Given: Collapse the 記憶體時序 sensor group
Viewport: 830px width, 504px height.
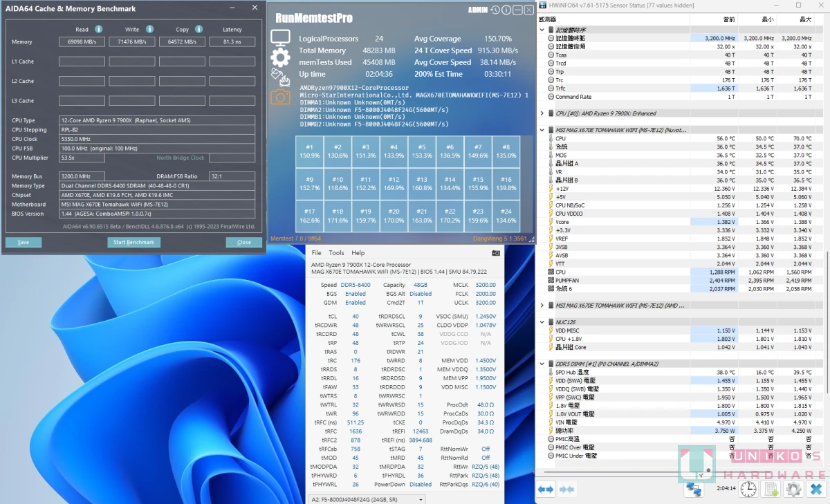Looking at the screenshot, I should (542, 30).
